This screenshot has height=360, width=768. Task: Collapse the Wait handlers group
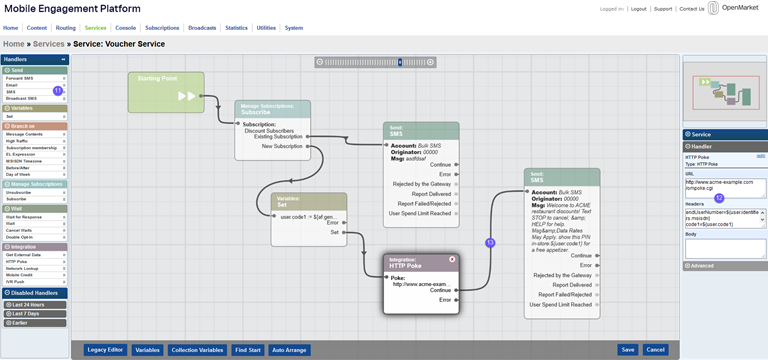[7, 209]
